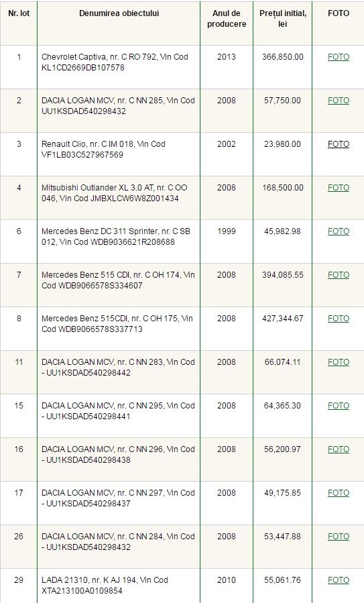This screenshot has height=603, width=364.
Task: Select the 366,850.00 price cell
Action: tap(282, 67)
